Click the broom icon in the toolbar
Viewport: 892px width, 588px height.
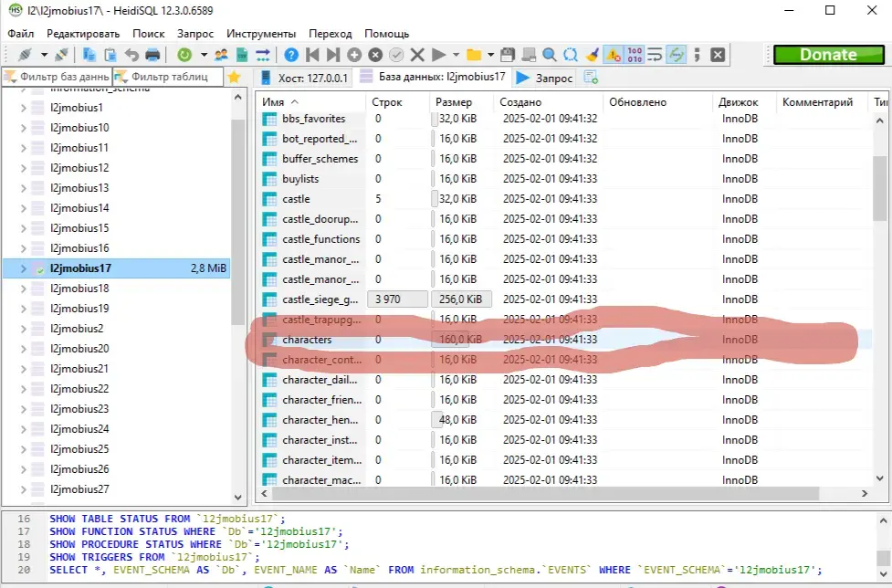pos(592,55)
